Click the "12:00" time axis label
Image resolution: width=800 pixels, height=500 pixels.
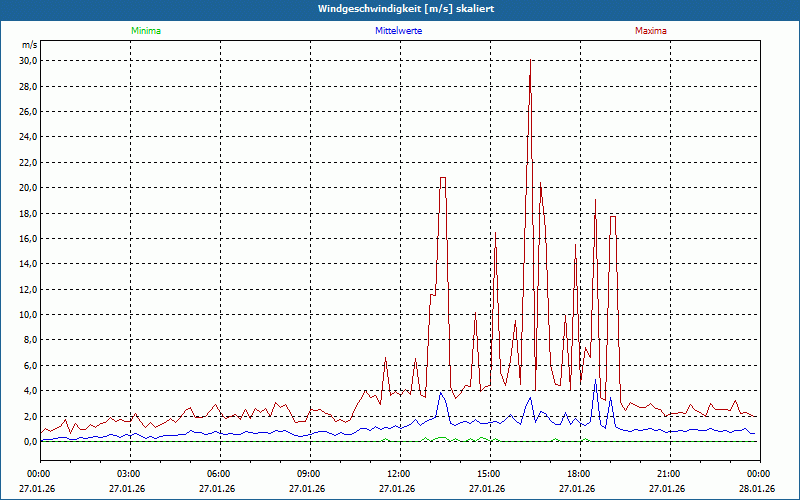401,474
